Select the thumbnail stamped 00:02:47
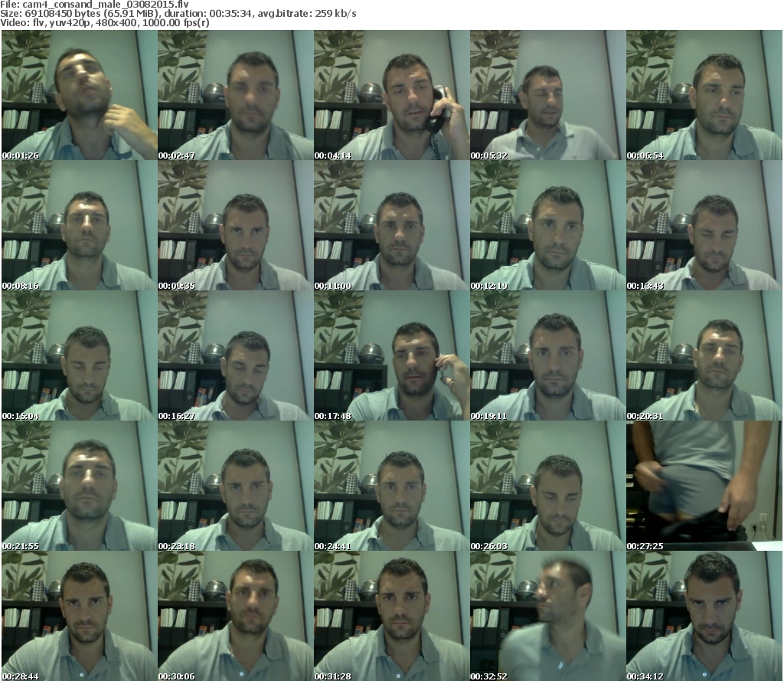 click(x=236, y=95)
